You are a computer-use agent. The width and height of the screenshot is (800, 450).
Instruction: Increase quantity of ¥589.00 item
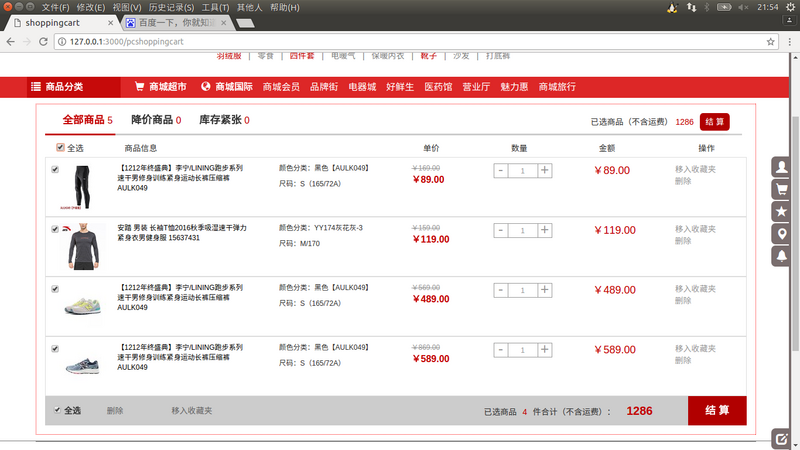[x=545, y=349]
